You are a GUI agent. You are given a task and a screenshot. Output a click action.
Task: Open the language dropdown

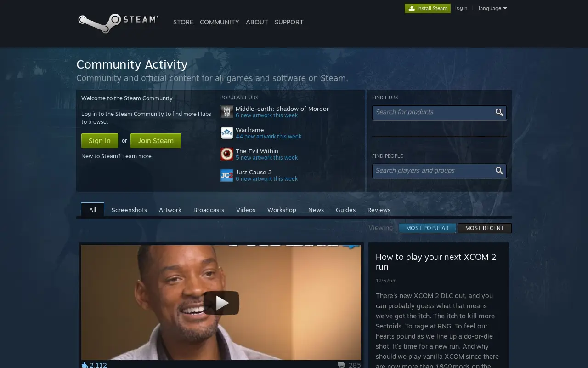point(492,8)
